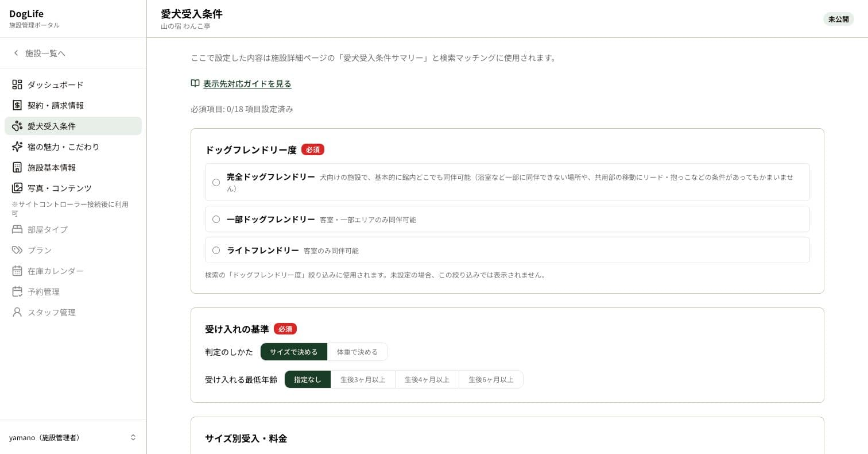The image size is (868, 454).
Task: Click the 契約・請求情報 billing icon
Action: coord(17,105)
